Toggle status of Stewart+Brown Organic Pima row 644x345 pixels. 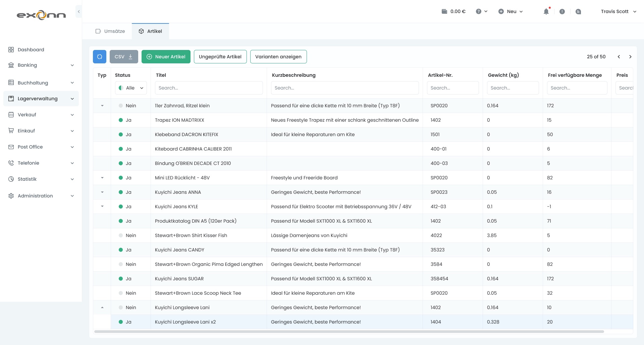(x=121, y=264)
